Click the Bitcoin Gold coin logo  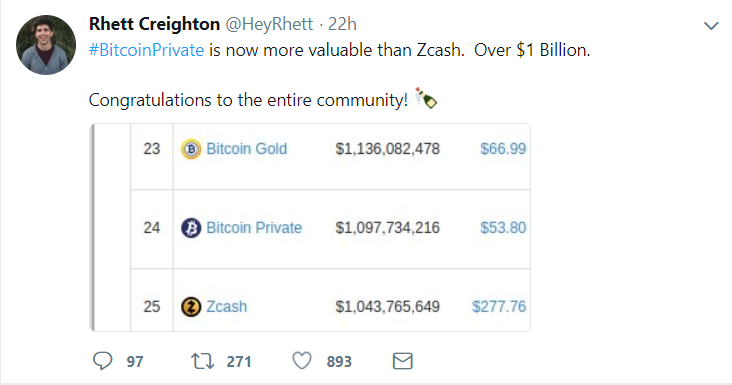[191, 149]
